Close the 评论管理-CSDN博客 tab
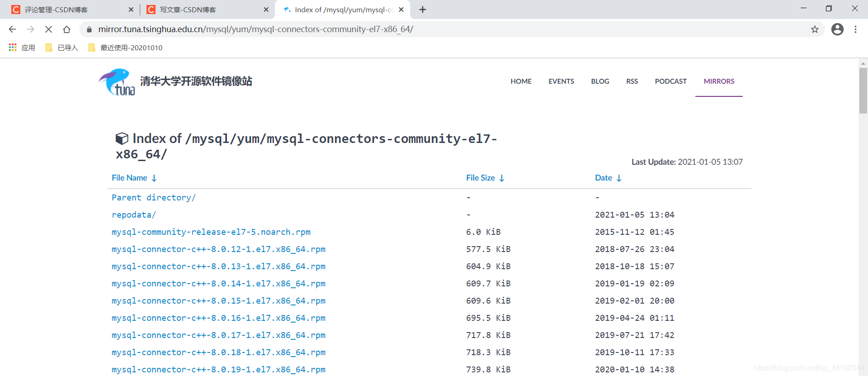 pyautogui.click(x=131, y=10)
